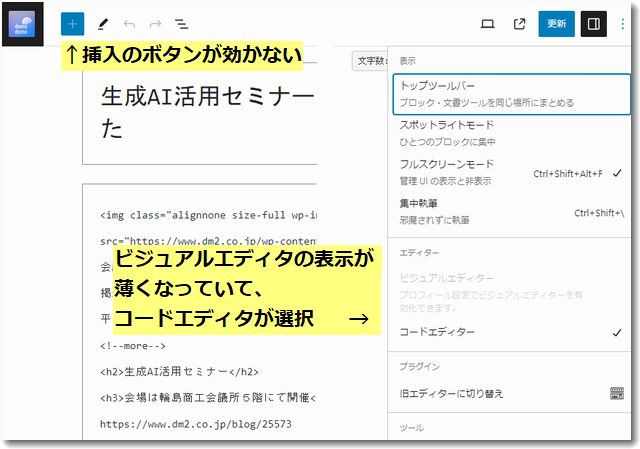640x449 pixels.
Task: Click the View Post external link icon
Action: [x=519, y=24]
